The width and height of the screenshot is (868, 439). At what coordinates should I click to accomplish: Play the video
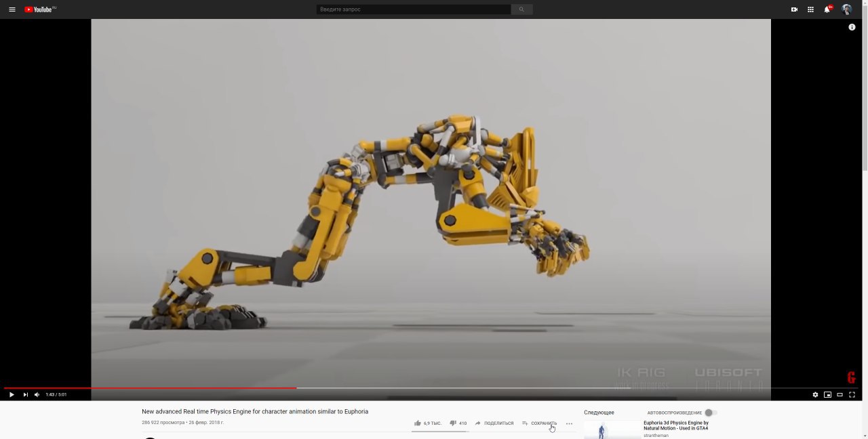click(12, 394)
